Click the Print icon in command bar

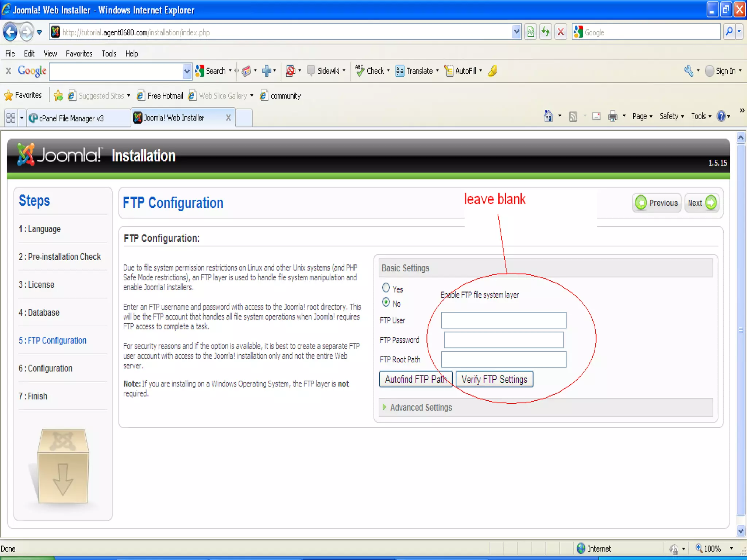tap(612, 116)
